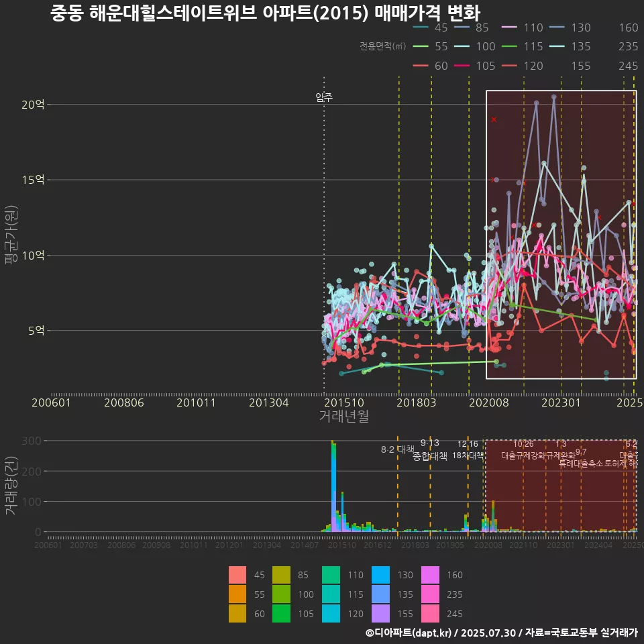Pick the 110 teal swatch in bar legend
The width and height of the screenshot is (644, 644).
pyautogui.click(x=331, y=575)
